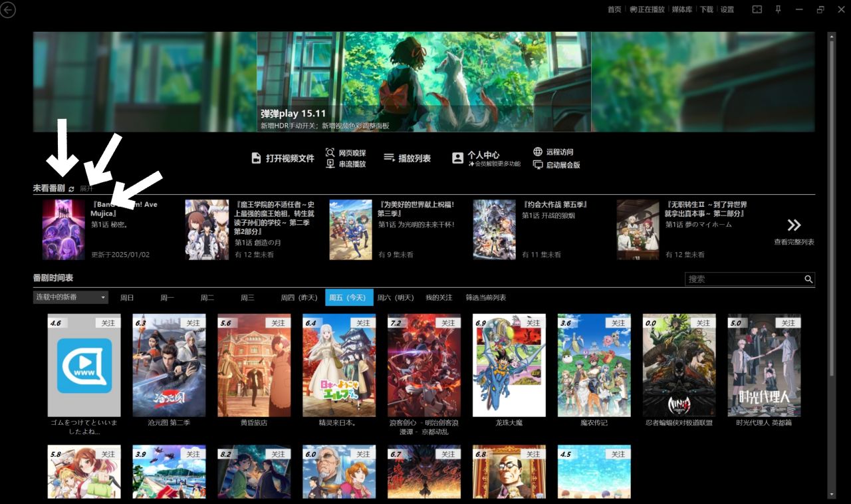Toggle follow (关注) on 黄昏旅店
This screenshot has width=851, height=504.
tap(279, 323)
